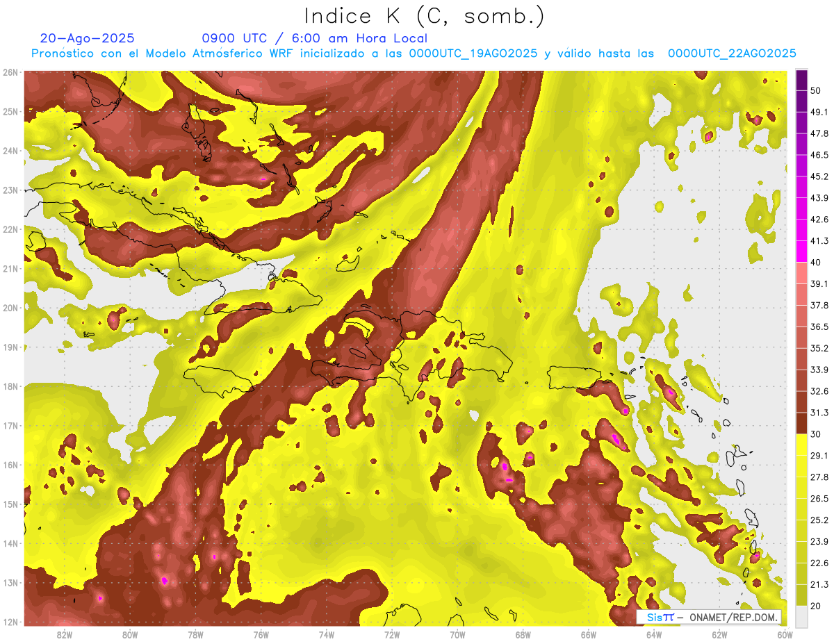The width and height of the screenshot is (834, 644).
Task: Click the initialization time "0000UTC_19AGO2025"
Action: 473,53
